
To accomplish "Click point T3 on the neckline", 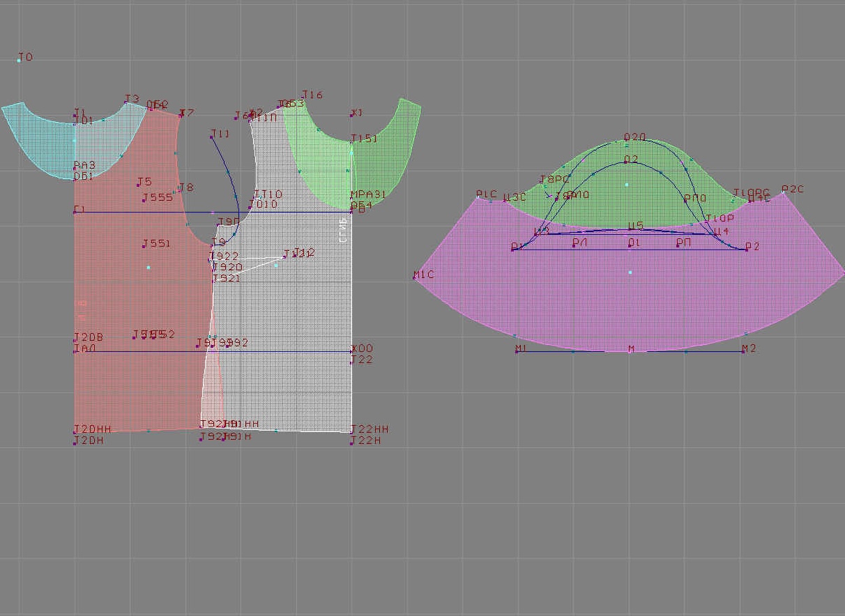I will [126, 102].
